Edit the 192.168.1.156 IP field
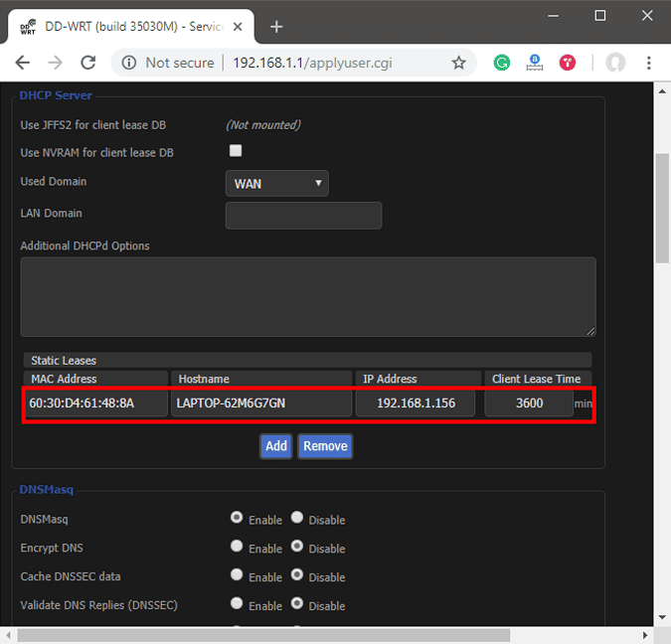Viewport: 671px width, 644px height. coord(416,403)
